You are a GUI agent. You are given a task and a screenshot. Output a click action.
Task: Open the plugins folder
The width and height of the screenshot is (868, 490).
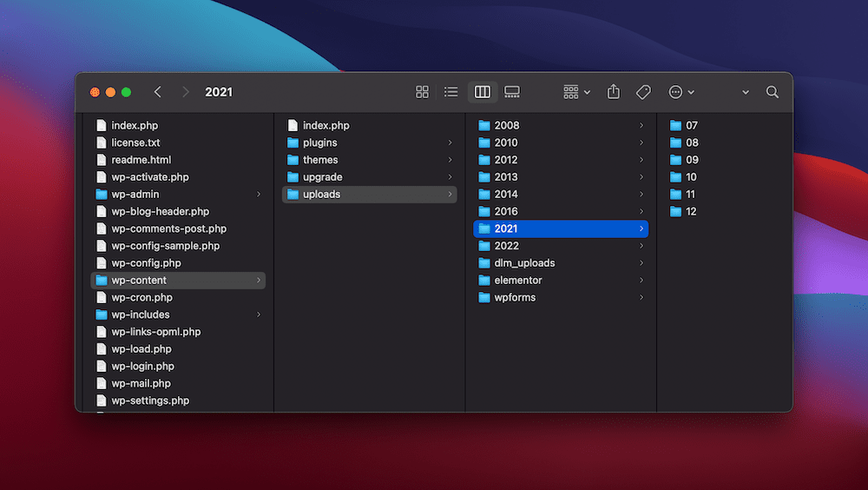(369, 142)
